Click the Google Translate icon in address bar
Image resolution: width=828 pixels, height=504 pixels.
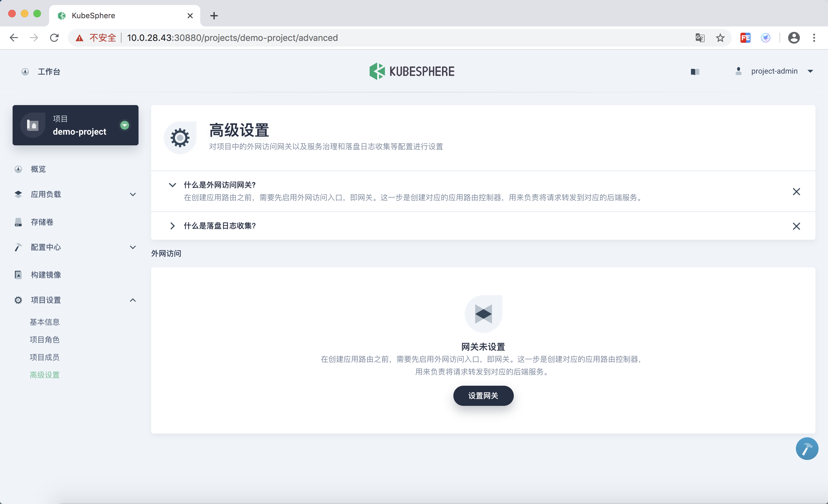700,38
